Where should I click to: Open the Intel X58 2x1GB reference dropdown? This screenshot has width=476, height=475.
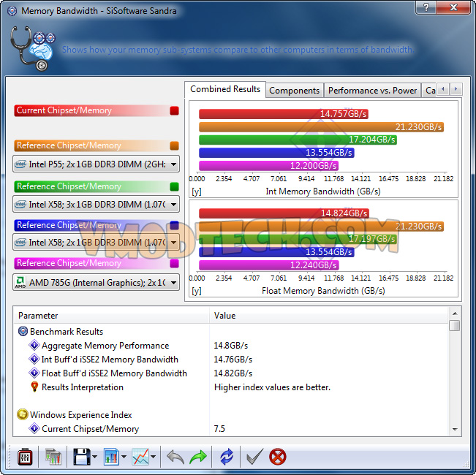(96, 242)
